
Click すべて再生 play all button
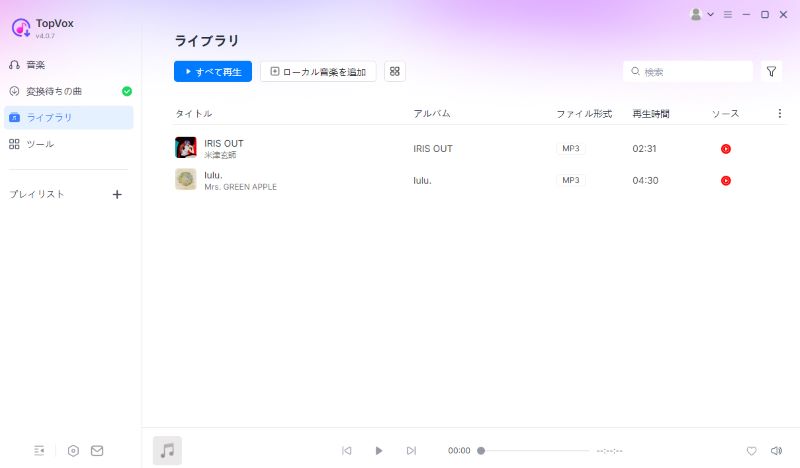pos(213,71)
